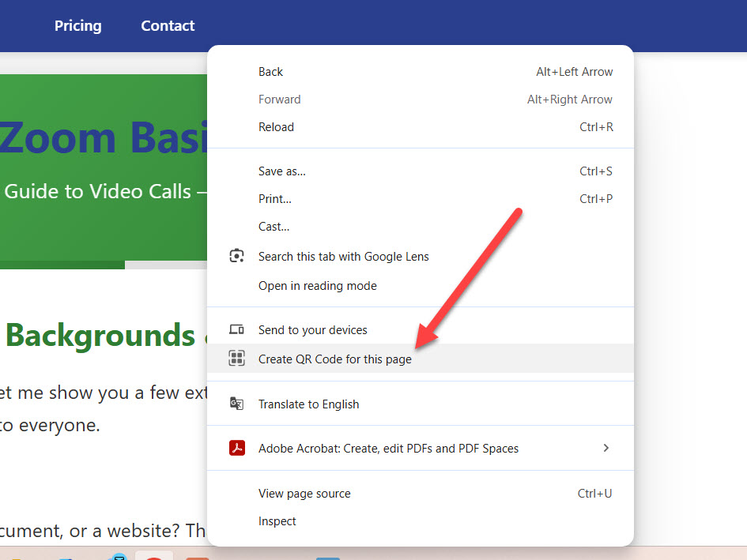Click View page source
This screenshot has width=747, height=560.
[304, 493]
